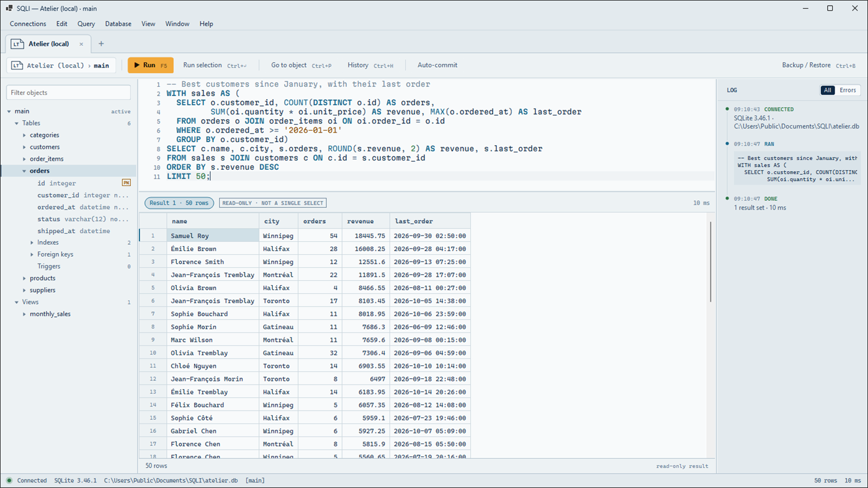
Task: Click the PK badge on id column
Action: click(x=126, y=183)
